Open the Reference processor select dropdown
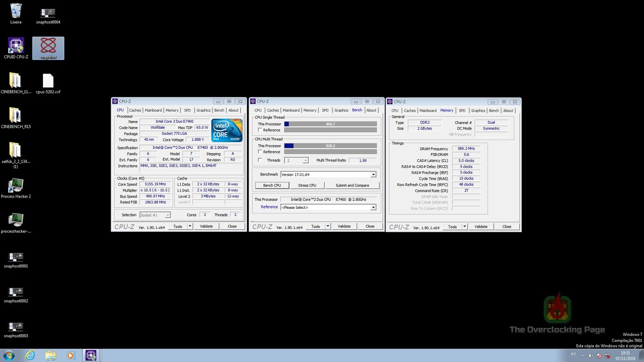This screenshot has height=362, width=644. (x=373, y=208)
